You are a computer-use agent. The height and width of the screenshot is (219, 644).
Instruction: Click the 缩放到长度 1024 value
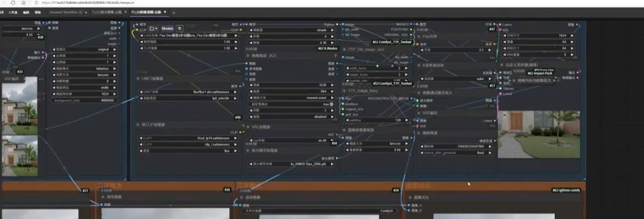coord(84,94)
